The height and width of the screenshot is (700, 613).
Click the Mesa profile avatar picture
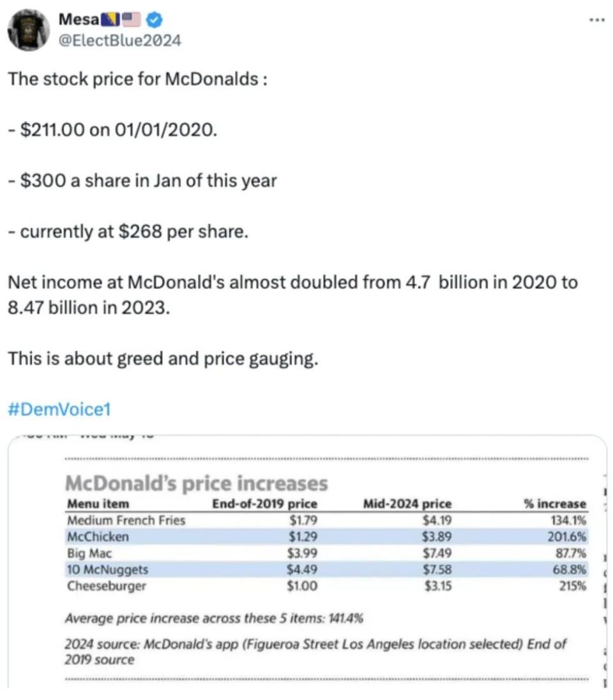(29, 29)
